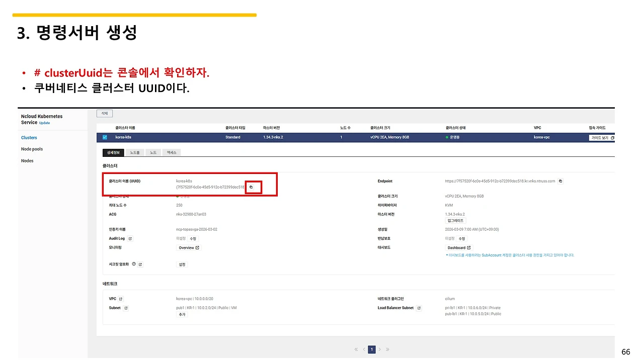Click the 가이드 보기 button for korea-k8s
This screenshot has height=362, width=644.
602,137
